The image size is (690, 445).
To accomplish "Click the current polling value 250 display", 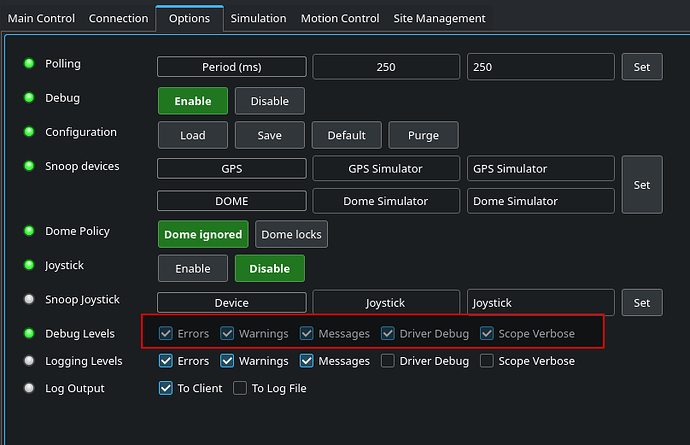I will (386, 67).
